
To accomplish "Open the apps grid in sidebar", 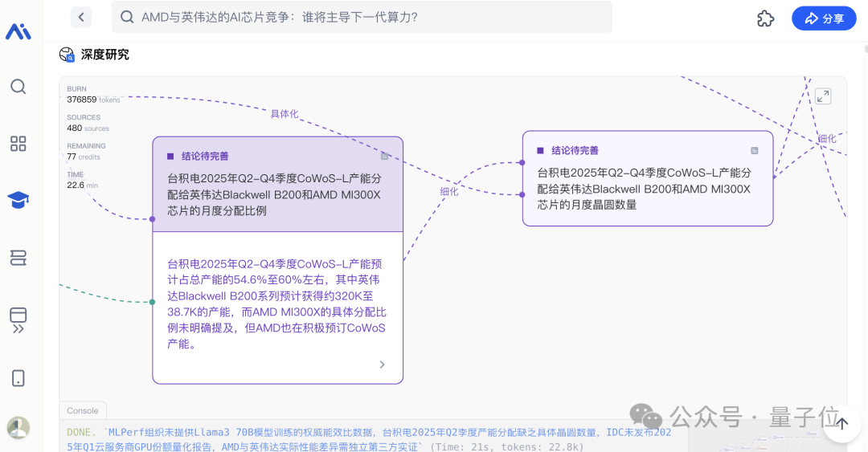I will (18, 144).
